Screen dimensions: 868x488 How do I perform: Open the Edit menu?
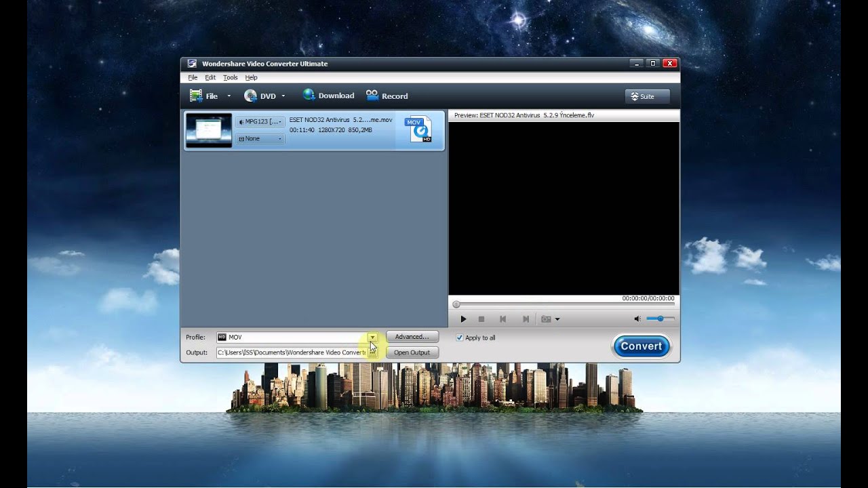[x=210, y=77]
